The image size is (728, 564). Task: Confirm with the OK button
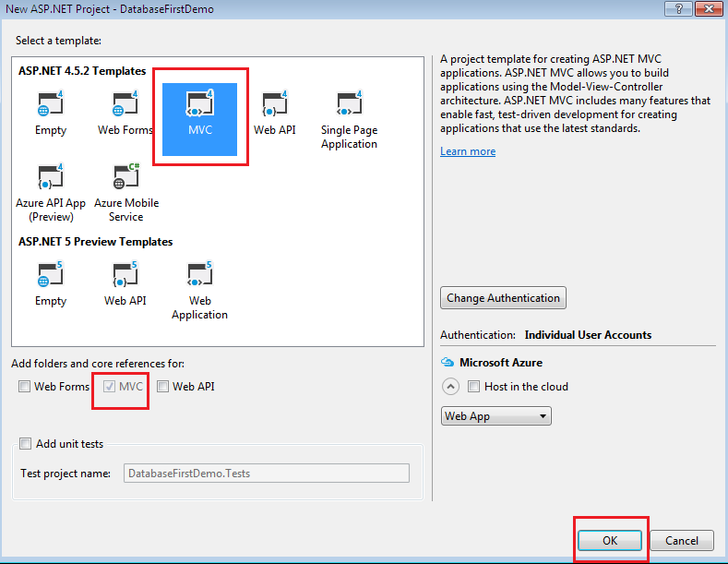(610, 540)
